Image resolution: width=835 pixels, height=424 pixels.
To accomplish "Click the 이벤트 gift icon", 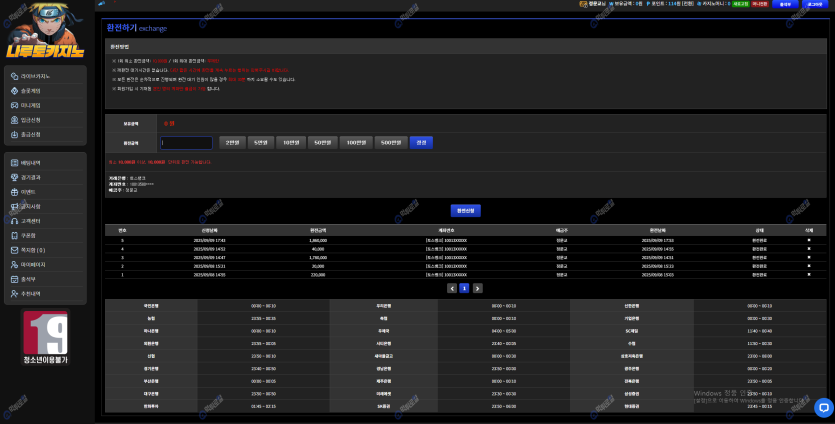I will pos(12,192).
